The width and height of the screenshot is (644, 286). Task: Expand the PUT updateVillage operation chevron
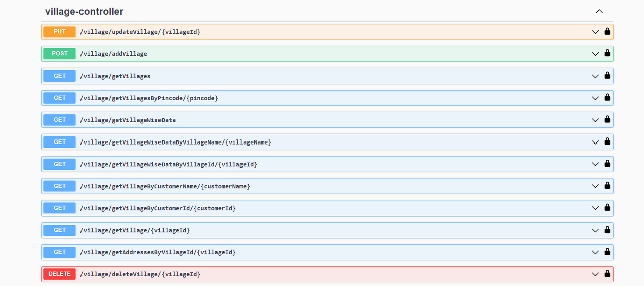(595, 32)
